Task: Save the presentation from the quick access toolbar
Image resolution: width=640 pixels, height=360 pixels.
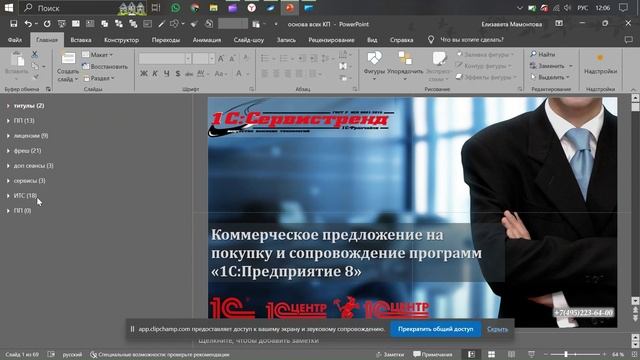Action: [13, 24]
